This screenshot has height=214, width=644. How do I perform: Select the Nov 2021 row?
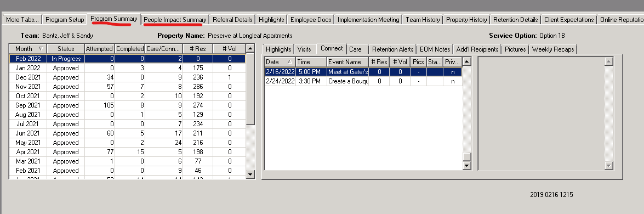(x=127, y=87)
